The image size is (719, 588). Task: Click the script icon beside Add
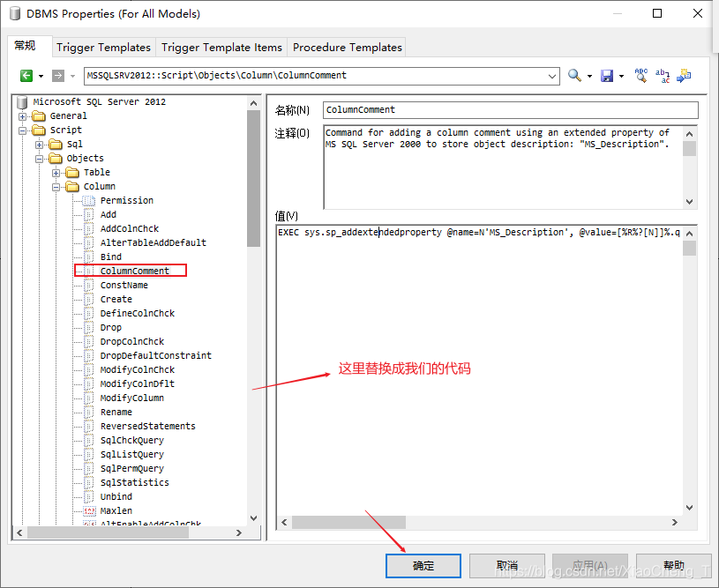point(89,214)
